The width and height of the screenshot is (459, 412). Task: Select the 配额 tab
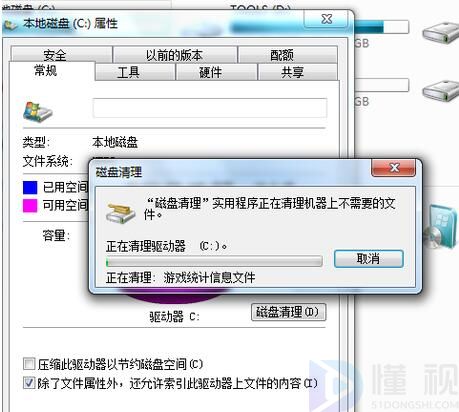pos(282,55)
